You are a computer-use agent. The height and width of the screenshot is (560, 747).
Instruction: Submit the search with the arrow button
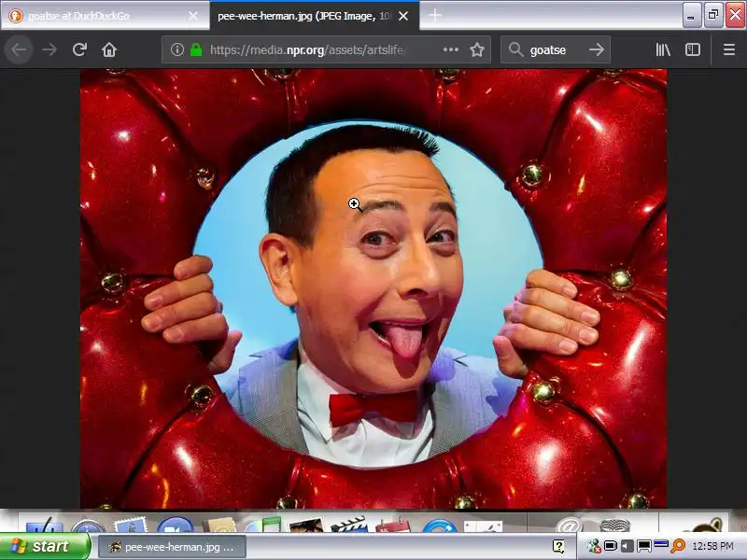(x=596, y=49)
